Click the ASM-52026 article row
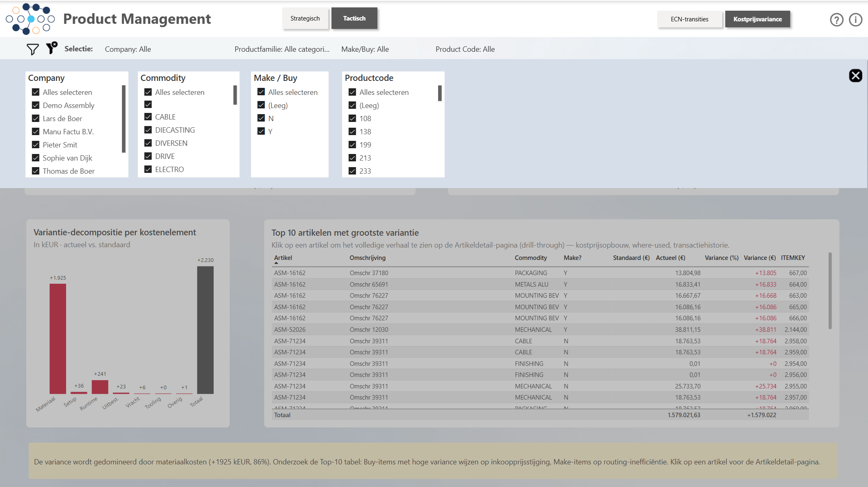868x487 pixels. [540, 330]
